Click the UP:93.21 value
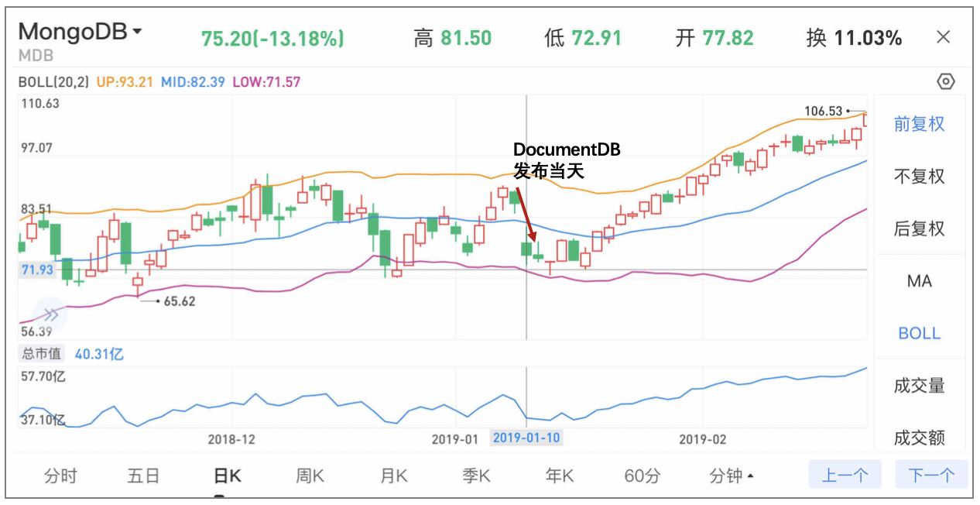Screen dimensions: 980x505 pos(125,81)
